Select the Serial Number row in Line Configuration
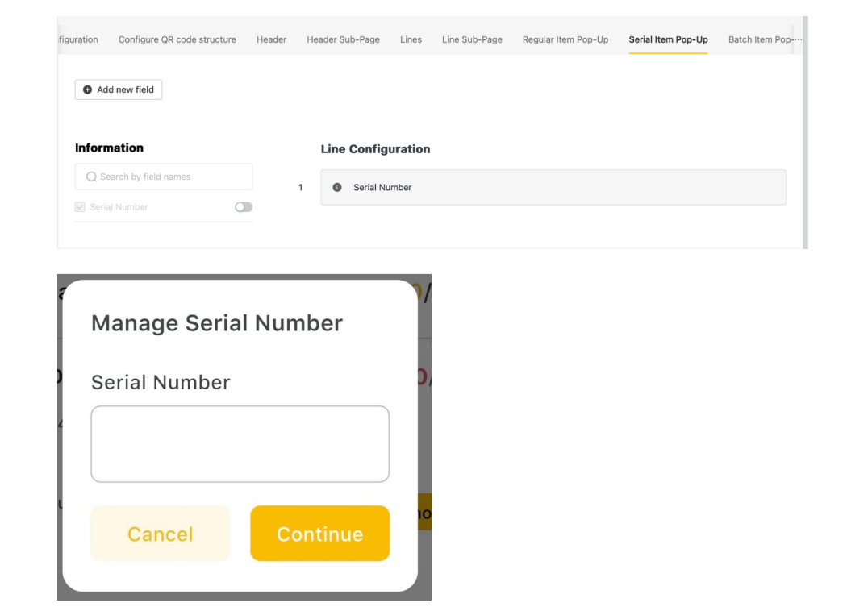 click(553, 188)
